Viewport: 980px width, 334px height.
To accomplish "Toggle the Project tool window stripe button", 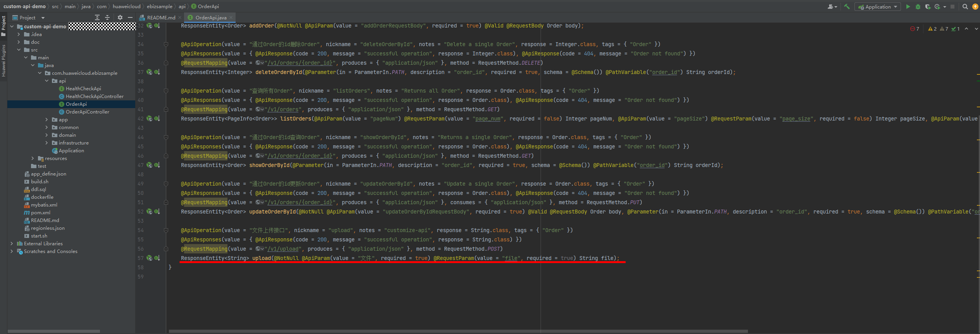I will (x=3, y=26).
